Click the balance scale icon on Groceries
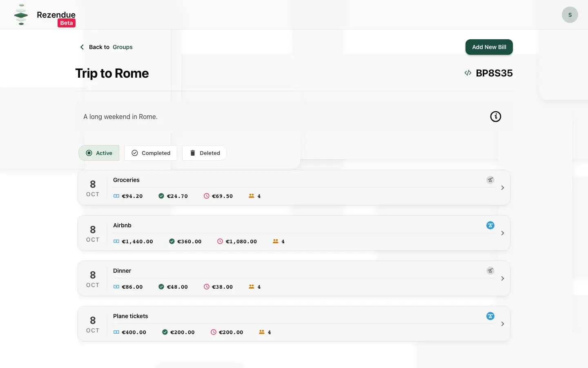 pyautogui.click(x=490, y=180)
